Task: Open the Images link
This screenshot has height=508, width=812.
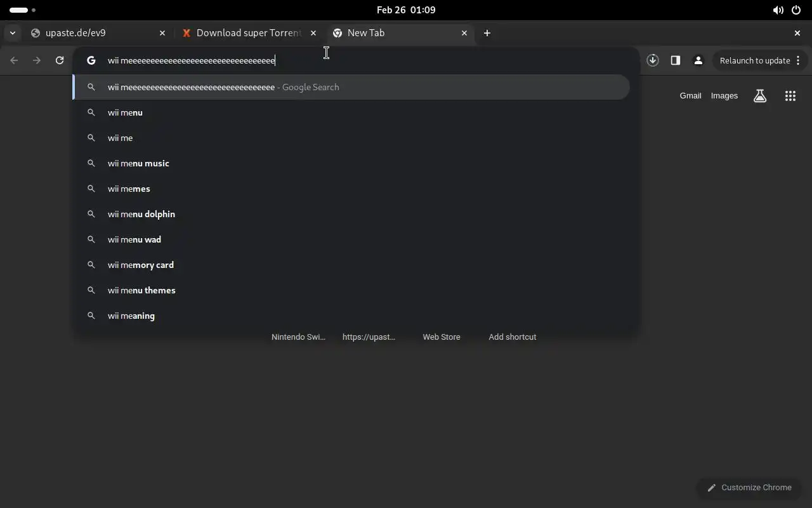Action: coord(724,96)
